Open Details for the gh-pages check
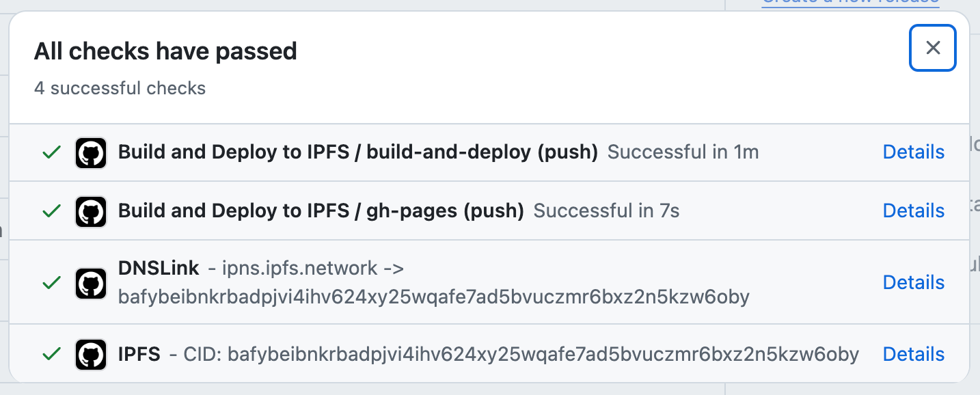Viewport: 980px width, 395px height. coord(914,210)
